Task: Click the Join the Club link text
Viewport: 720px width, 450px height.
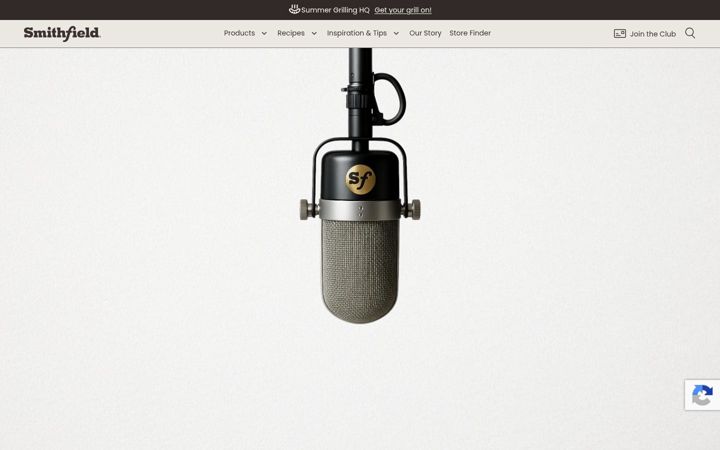Action: click(x=652, y=34)
